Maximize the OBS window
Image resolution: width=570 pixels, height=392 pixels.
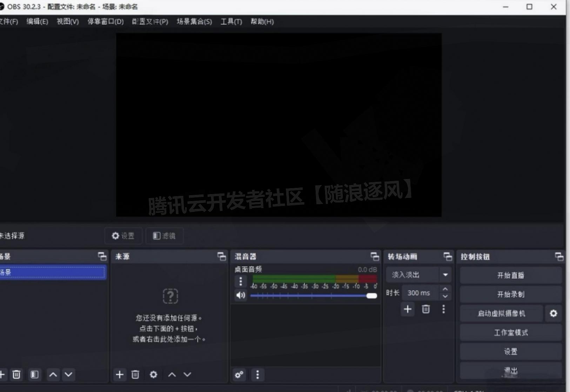pyautogui.click(x=529, y=7)
